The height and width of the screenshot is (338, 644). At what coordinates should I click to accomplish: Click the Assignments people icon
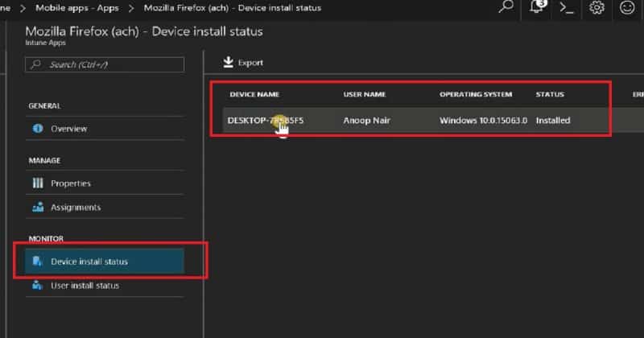pyautogui.click(x=38, y=207)
